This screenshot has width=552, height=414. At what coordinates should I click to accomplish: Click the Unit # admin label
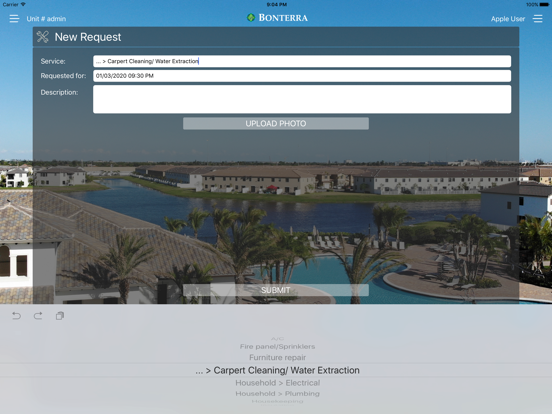[46, 19]
